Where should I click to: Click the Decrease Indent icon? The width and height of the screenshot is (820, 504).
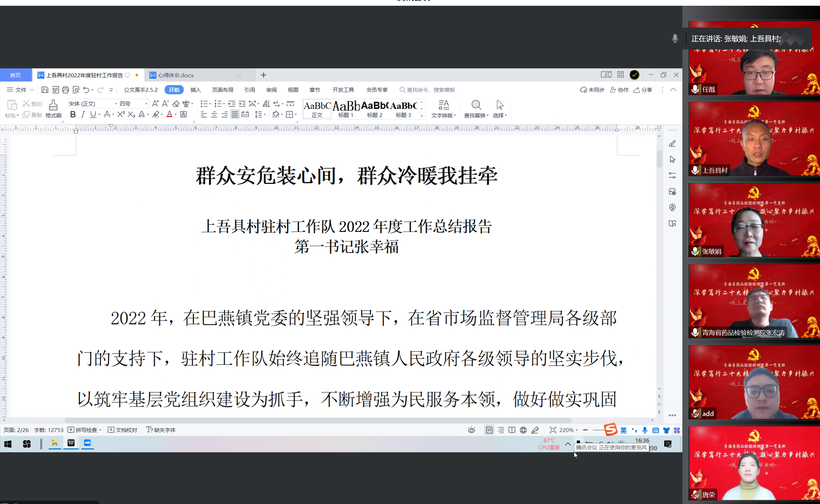click(x=232, y=104)
